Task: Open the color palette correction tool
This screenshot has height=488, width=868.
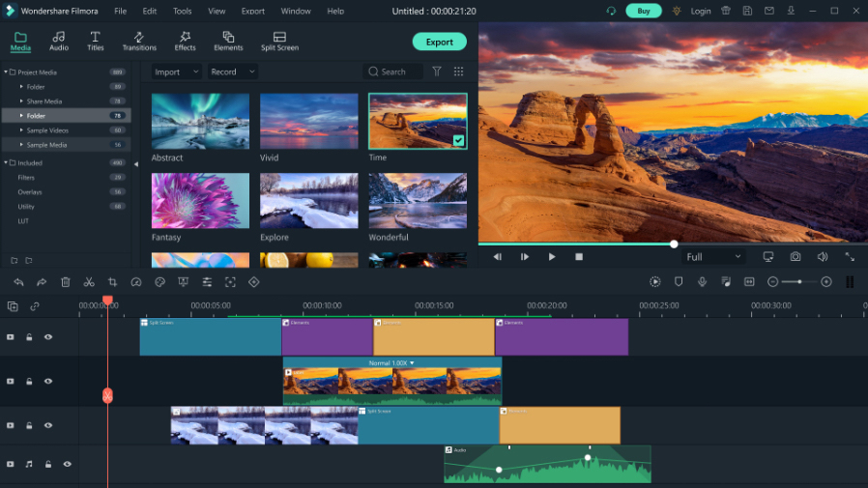Action: 159,282
